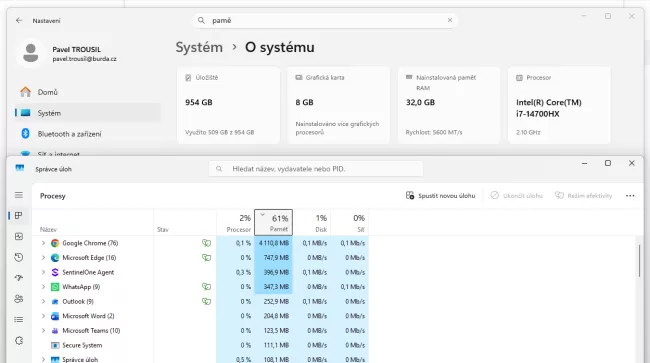Expand Microsoft Word (2) process group
The width and height of the screenshot is (650, 363).
tap(43, 316)
